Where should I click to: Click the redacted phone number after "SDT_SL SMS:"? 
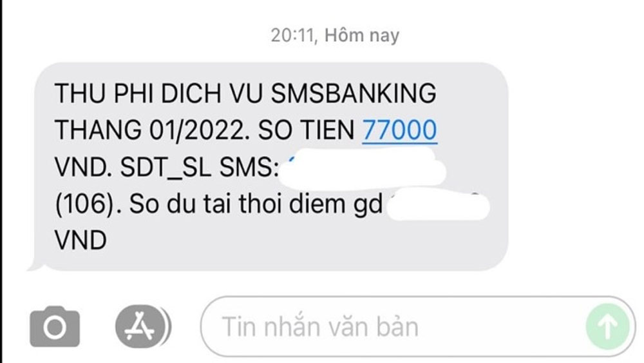pyautogui.click(x=362, y=168)
